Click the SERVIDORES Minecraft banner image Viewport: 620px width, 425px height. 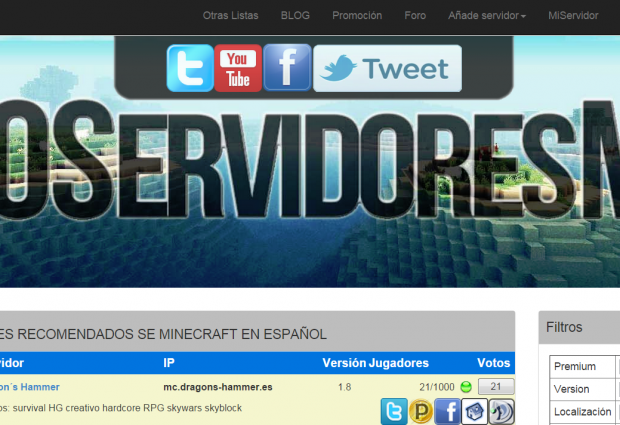pyautogui.click(x=310, y=162)
